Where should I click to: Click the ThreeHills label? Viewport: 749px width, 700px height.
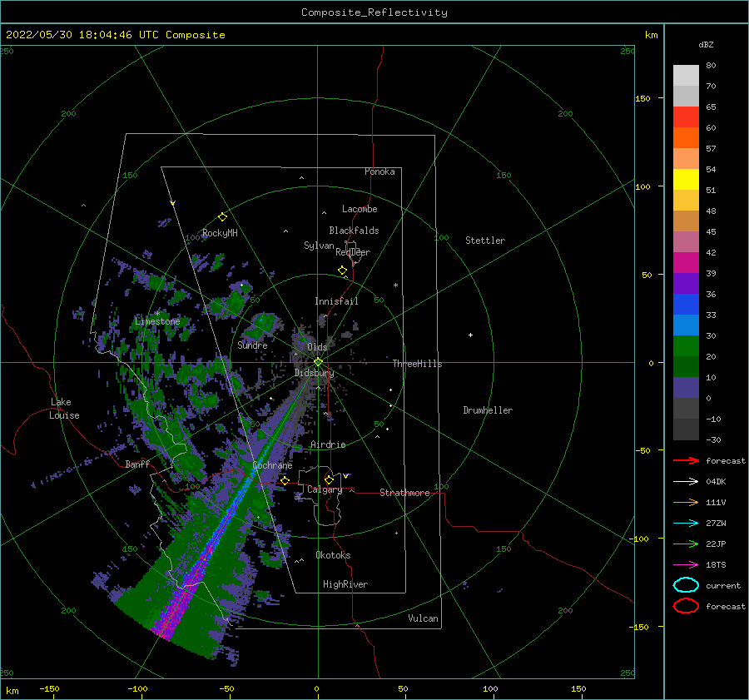(x=417, y=364)
